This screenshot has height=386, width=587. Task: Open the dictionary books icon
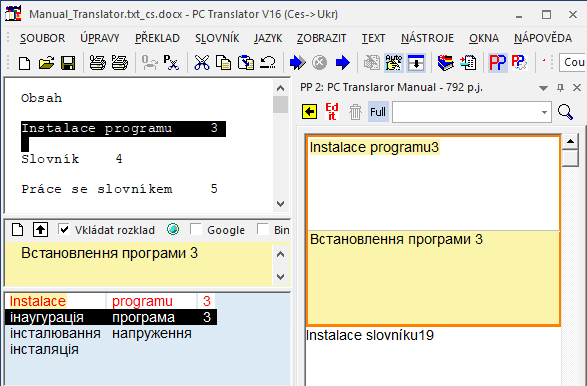pyautogui.click(x=445, y=63)
